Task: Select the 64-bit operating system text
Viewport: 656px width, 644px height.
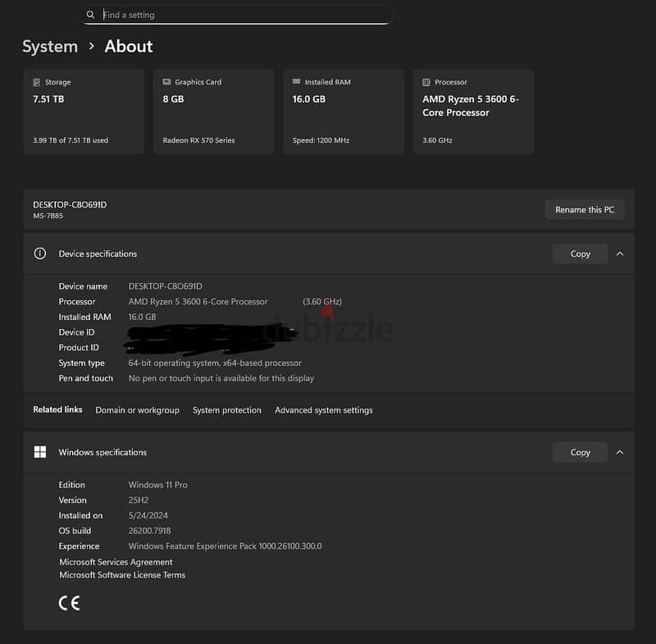Action: 215,363
